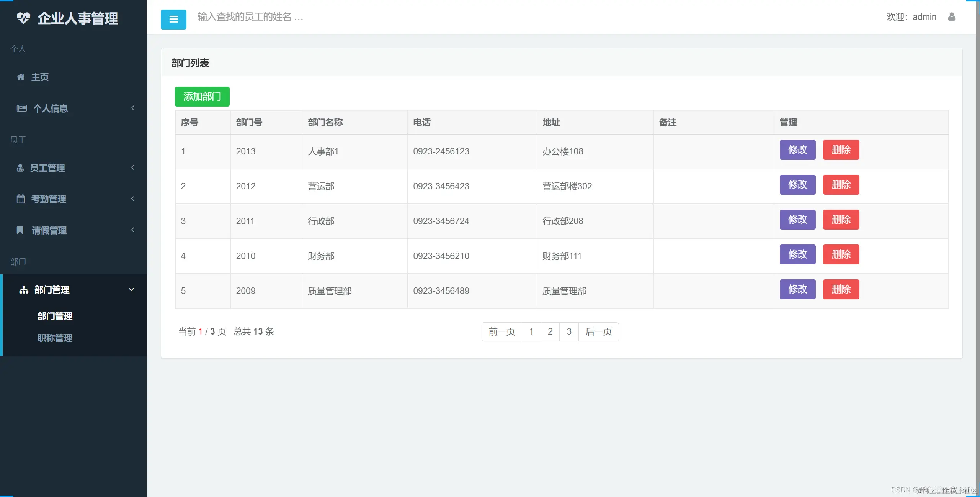Expand the 员工管理 submenu arrow
Image resolution: width=980 pixels, height=497 pixels.
point(132,167)
